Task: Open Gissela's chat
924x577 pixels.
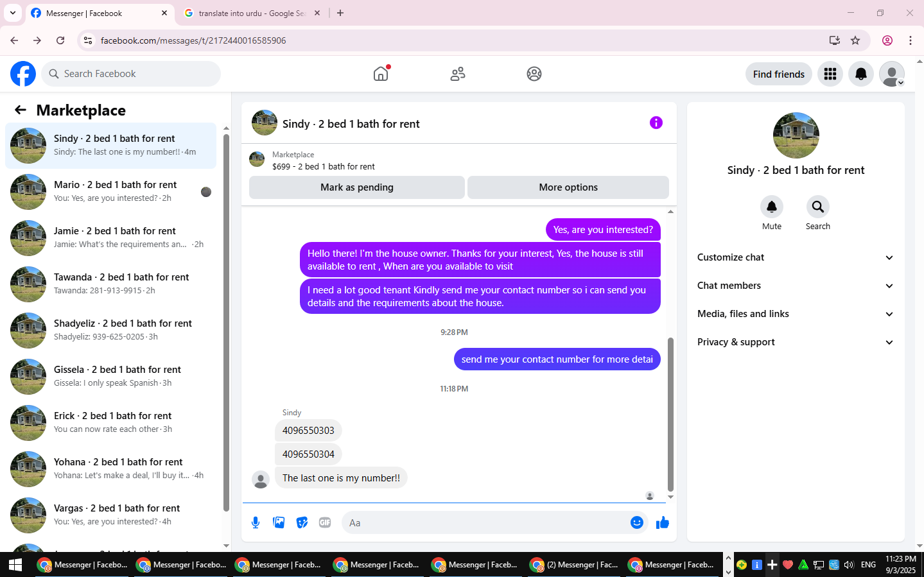Action: [x=110, y=377]
